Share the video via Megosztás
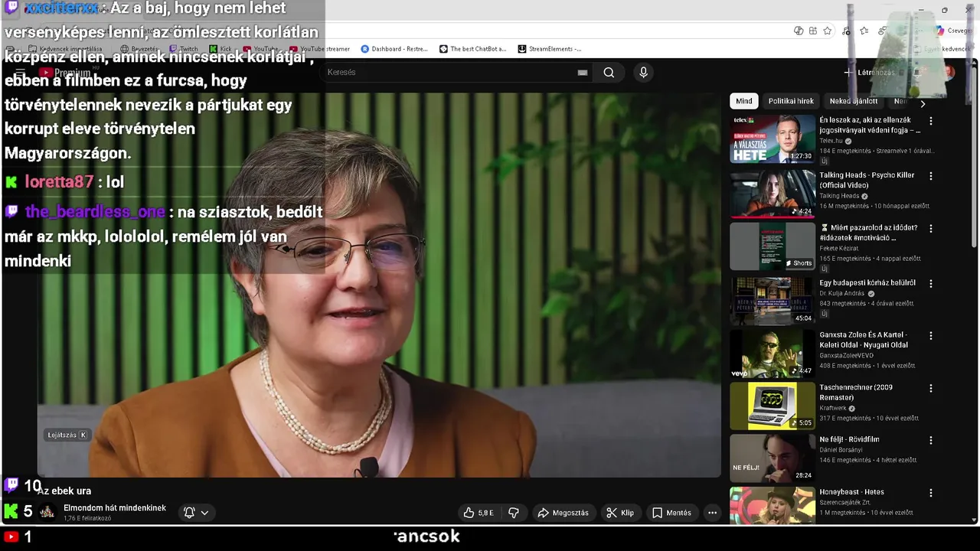980x551 pixels. click(x=563, y=513)
